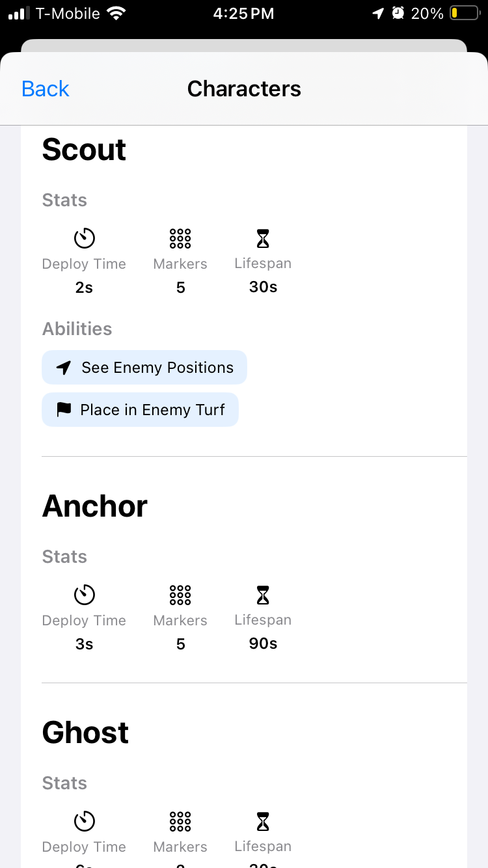Click the Scout Lifespan hourglass icon
The height and width of the screenshot is (868, 488).
pyautogui.click(x=262, y=239)
